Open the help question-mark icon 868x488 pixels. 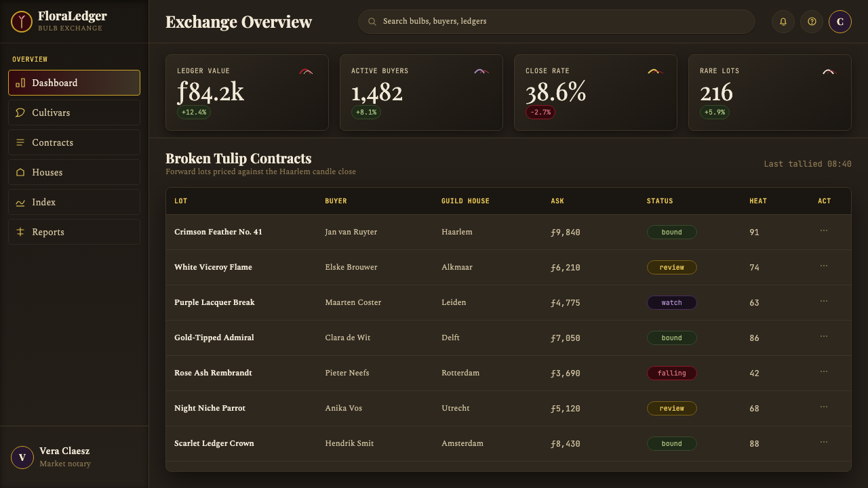(x=812, y=22)
